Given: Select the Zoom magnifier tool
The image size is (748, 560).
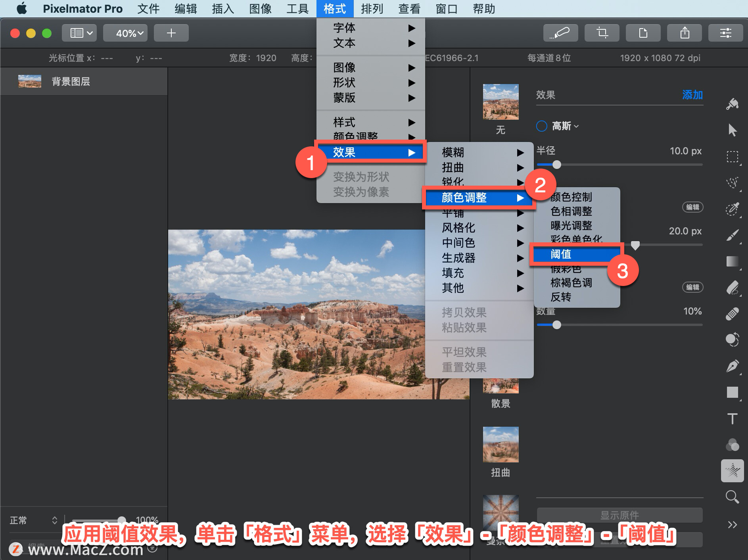Looking at the screenshot, I should coord(732,497).
